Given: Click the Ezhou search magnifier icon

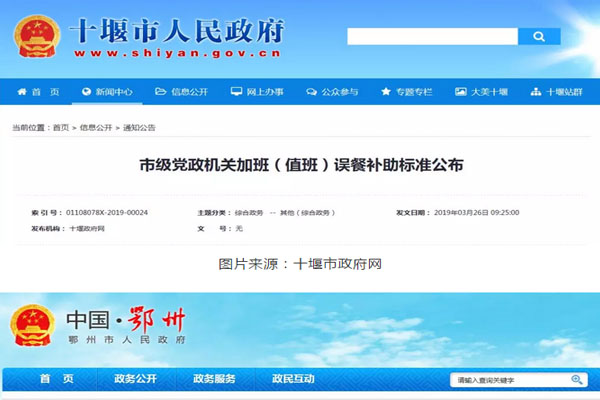Looking at the screenshot, I should click(x=577, y=380).
